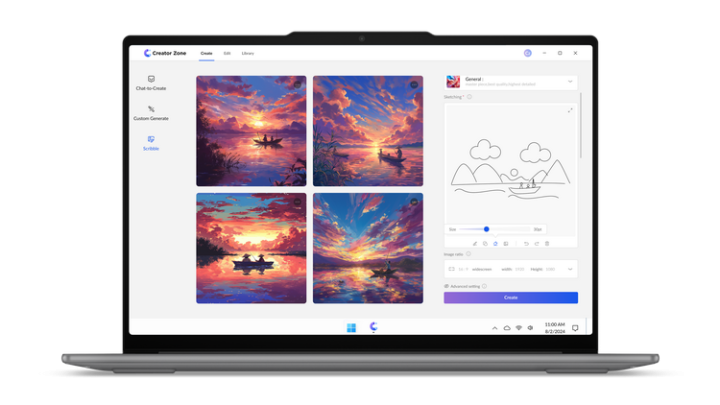Open the user profile avatar icon
720x405 pixels.
click(x=527, y=53)
